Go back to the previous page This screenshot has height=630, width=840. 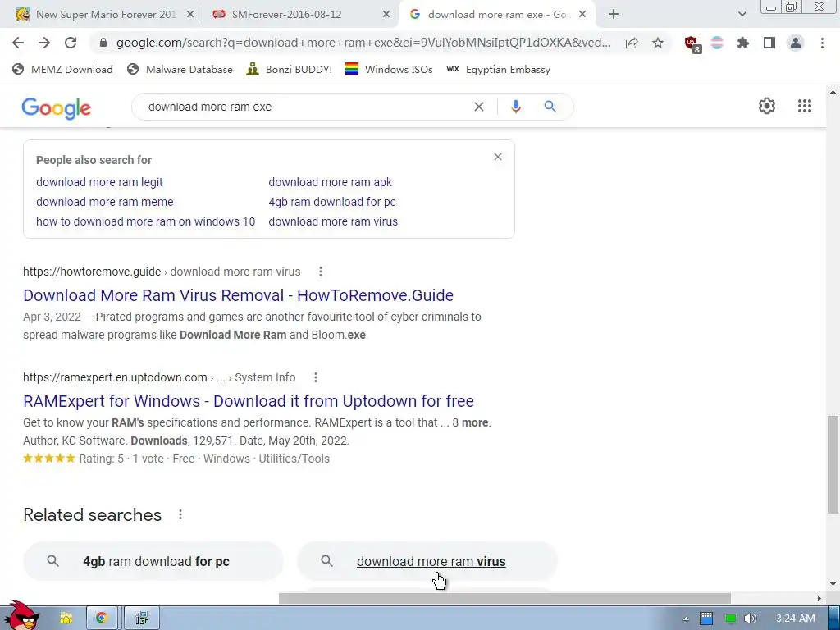18,43
